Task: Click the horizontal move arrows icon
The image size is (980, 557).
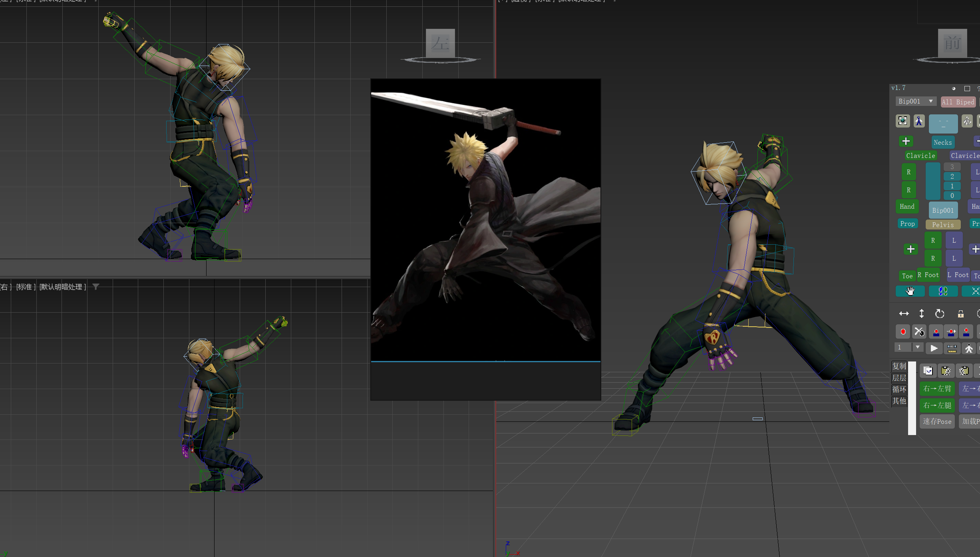Action: pos(904,314)
